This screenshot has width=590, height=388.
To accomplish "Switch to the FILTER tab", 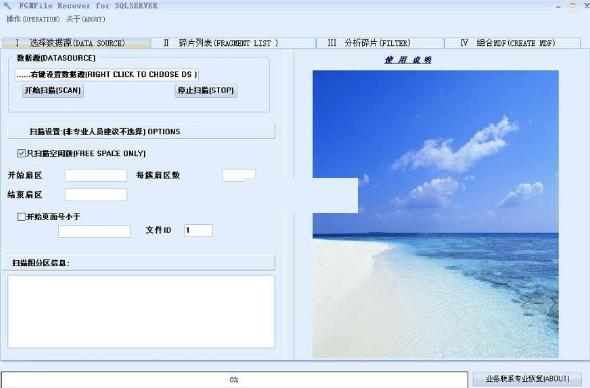I will pos(380,43).
